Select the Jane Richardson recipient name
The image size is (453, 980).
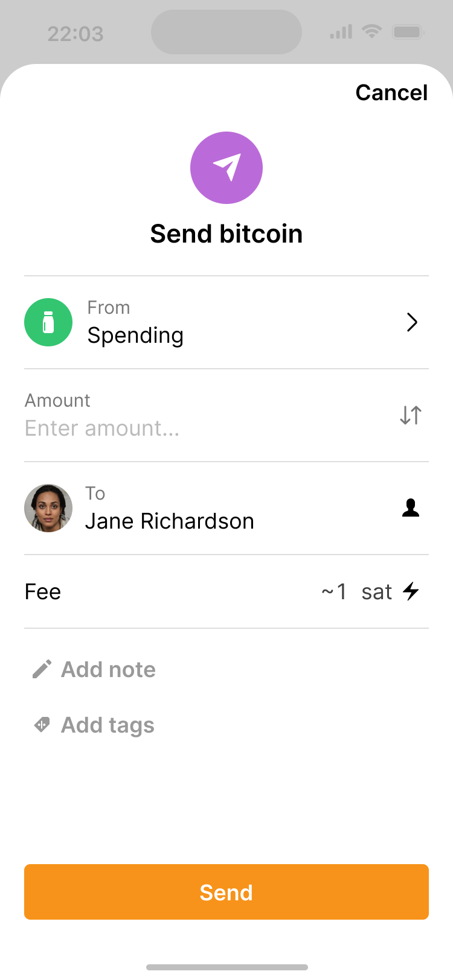[170, 521]
